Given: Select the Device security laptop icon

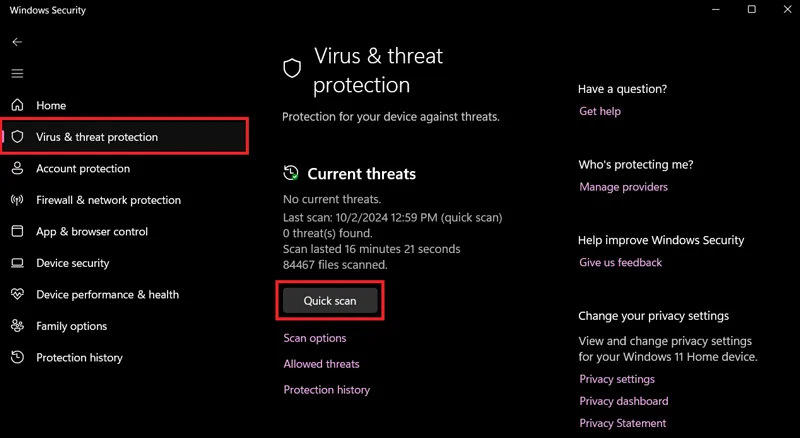Looking at the screenshot, I should 17,263.
